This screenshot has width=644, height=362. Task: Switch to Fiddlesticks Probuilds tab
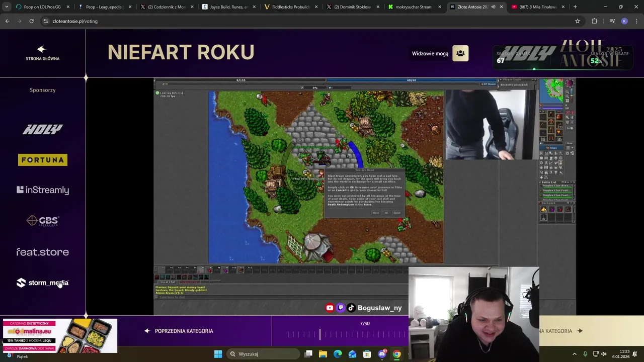[x=290, y=7]
